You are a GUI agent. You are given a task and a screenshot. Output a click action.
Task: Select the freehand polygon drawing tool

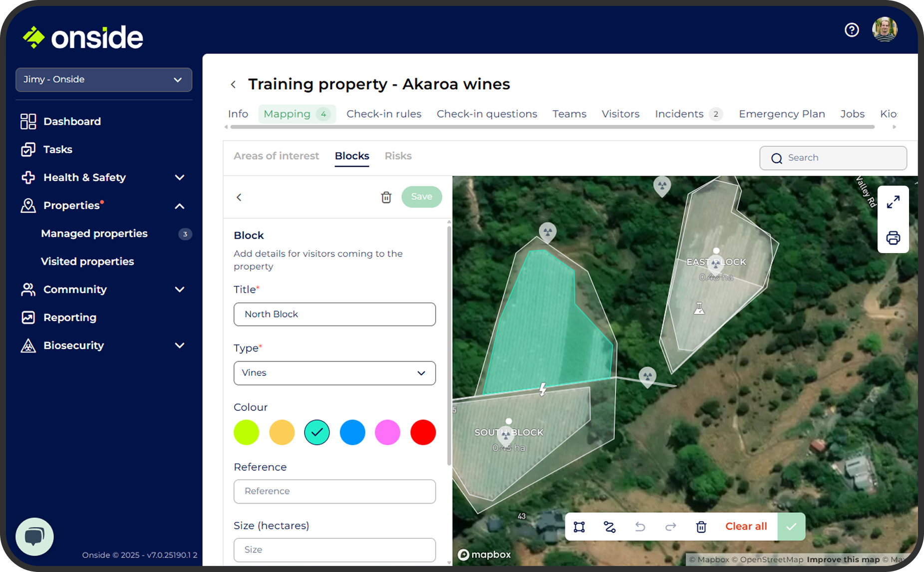pos(610,527)
